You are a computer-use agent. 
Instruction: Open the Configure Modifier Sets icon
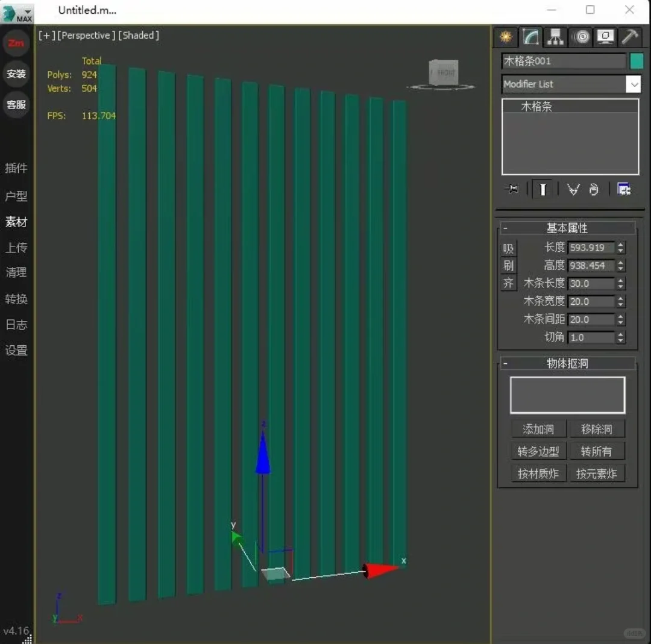(x=624, y=189)
